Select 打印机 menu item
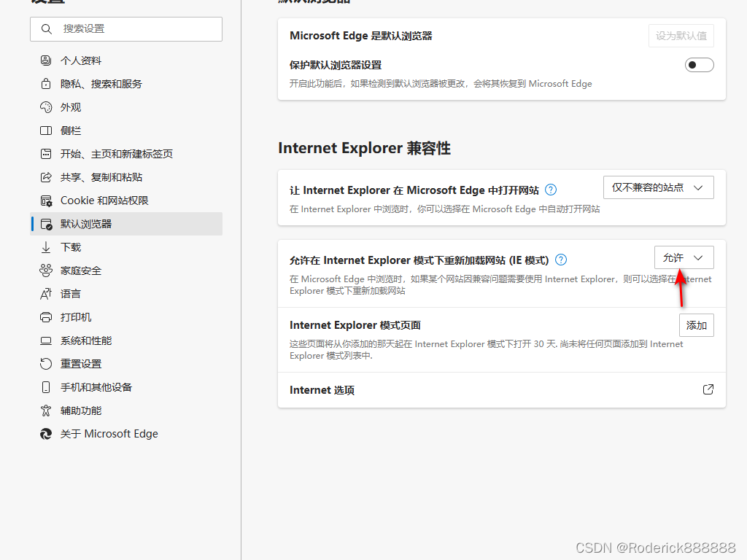Image resolution: width=747 pixels, height=560 pixels. coord(126,317)
